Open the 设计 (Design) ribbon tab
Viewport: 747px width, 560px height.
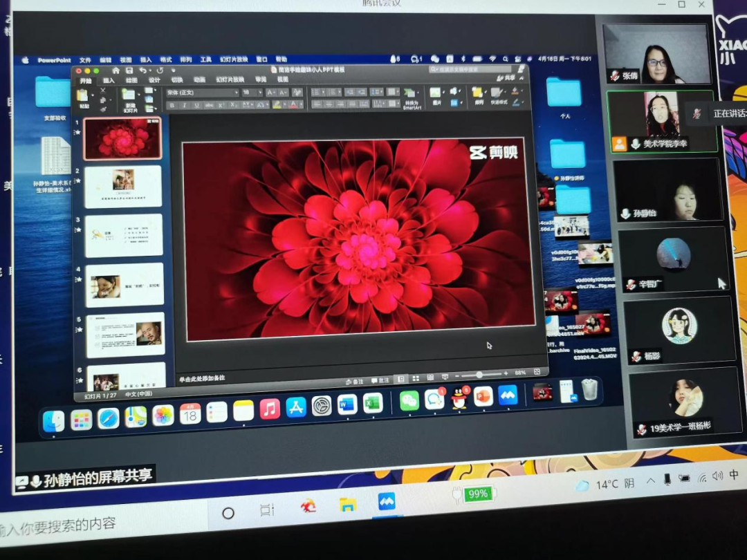[x=154, y=80]
